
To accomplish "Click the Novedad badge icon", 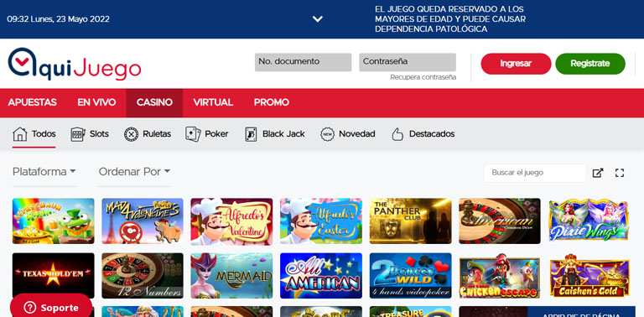I will [x=327, y=134].
